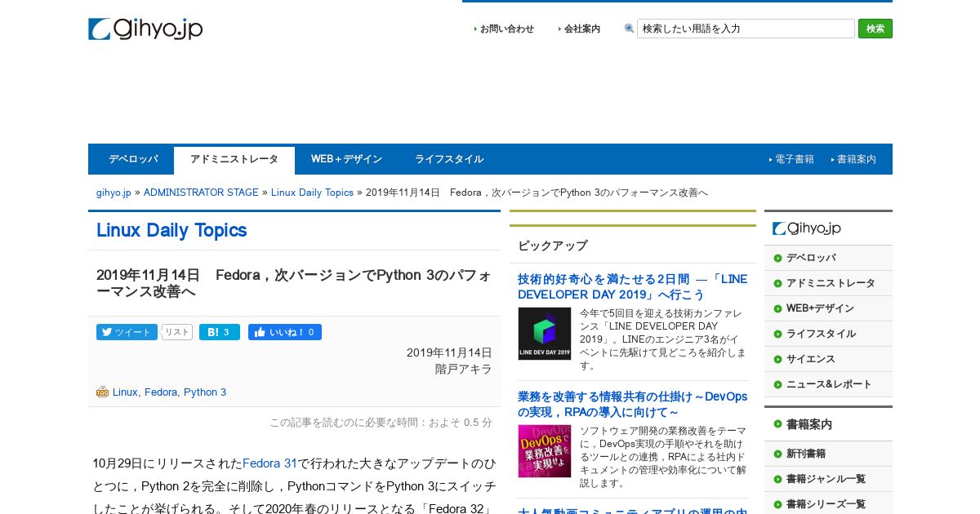Click the article date 2019年11月14日 under share buttons

click(x=449, y=352)
